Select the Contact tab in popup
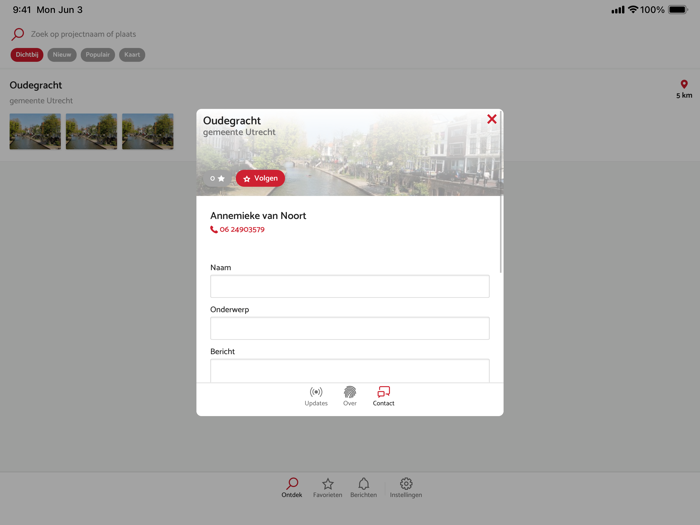Screen dimensions: 700x525 click(x=383, y=396)
